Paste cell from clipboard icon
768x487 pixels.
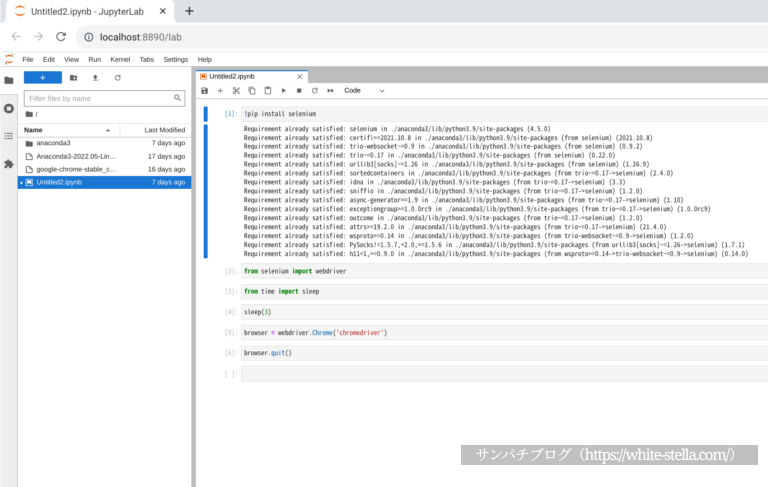268,91
